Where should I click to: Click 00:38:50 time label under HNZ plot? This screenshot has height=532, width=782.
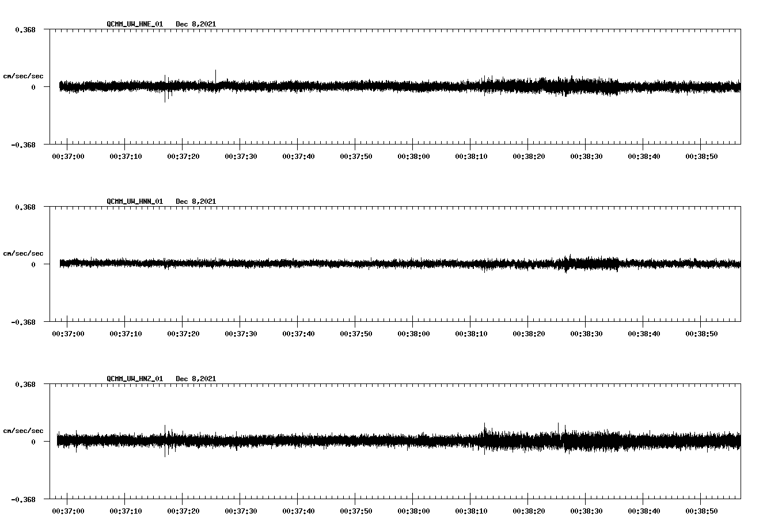click(x=701, y=511)
